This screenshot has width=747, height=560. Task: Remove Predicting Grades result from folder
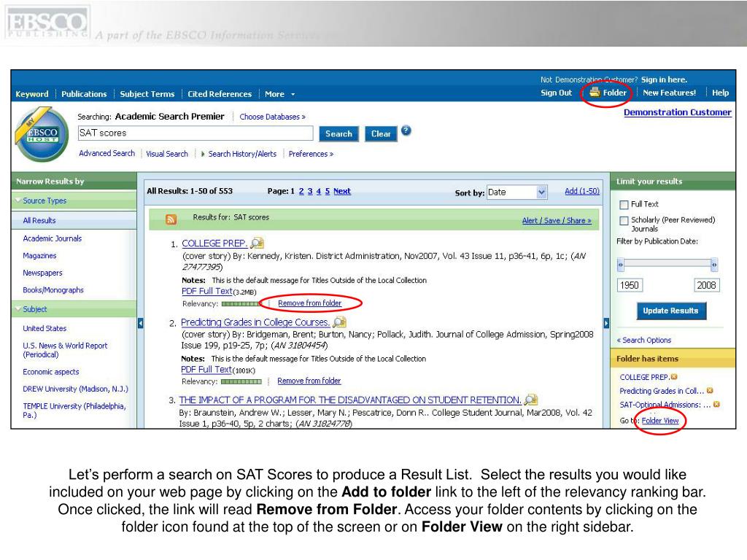pyautogui.click(x=309, y=381)
